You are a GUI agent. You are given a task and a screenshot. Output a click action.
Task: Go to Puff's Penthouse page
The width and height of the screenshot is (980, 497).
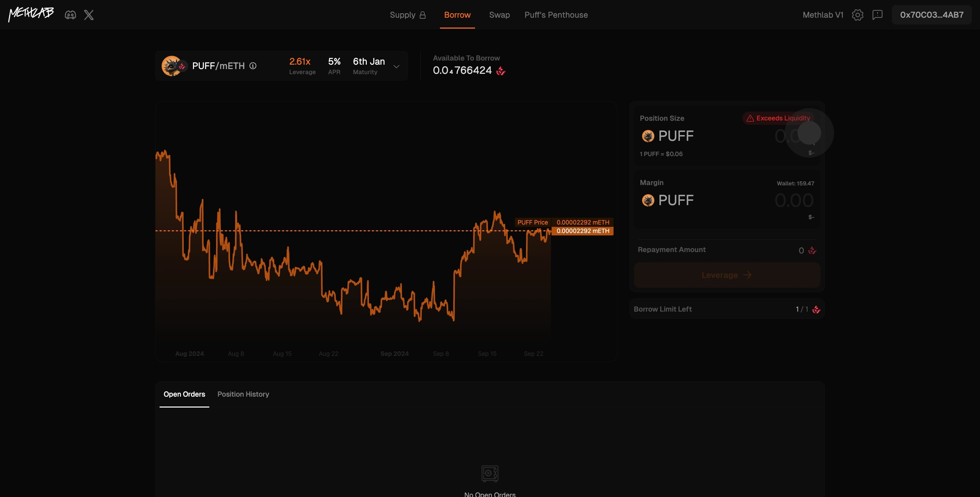pos(556,15)
